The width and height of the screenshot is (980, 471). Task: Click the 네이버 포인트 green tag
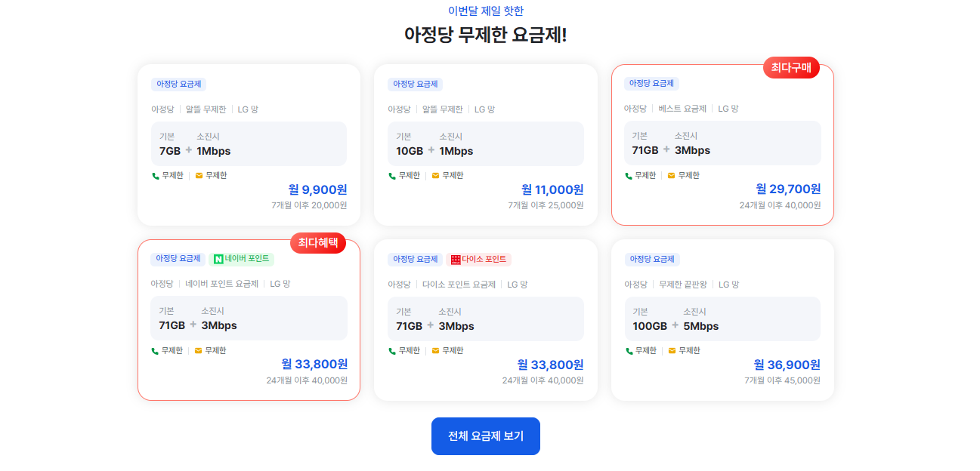click(241, 259)
